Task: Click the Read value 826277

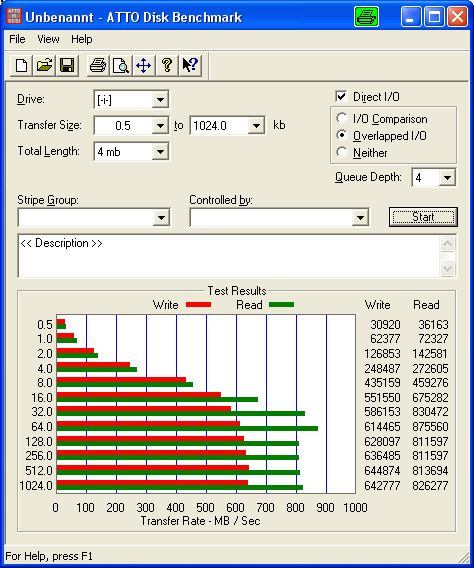Action: pyautogui.click(x=430, y=485)
